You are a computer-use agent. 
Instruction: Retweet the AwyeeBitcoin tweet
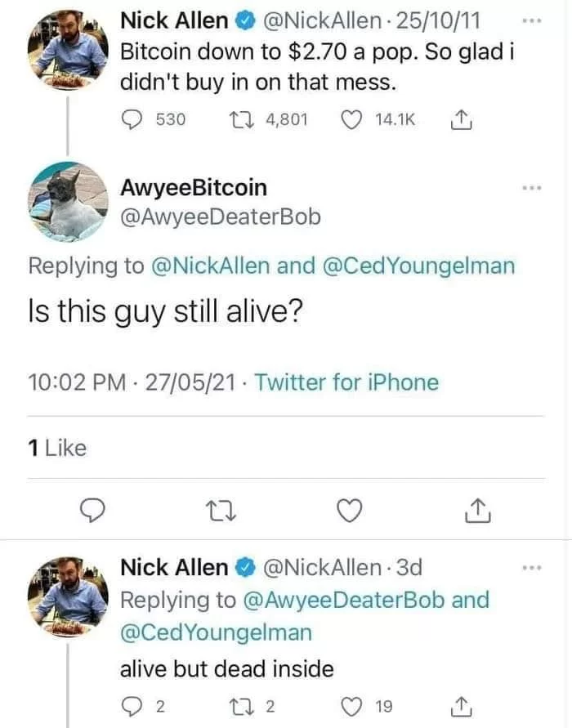(x=221, y=510)
